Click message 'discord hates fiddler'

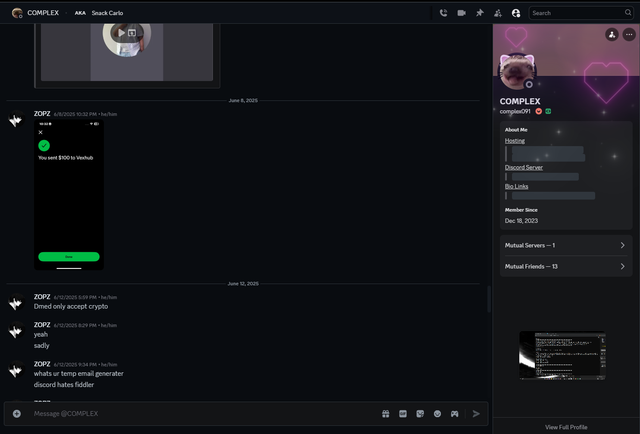click(64, 385)
